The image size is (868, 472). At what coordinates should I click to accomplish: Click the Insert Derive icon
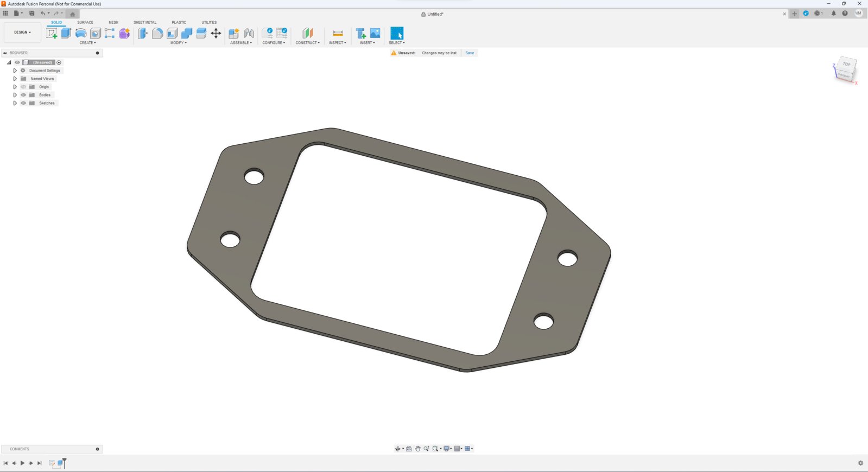click(x=360, y=33)
